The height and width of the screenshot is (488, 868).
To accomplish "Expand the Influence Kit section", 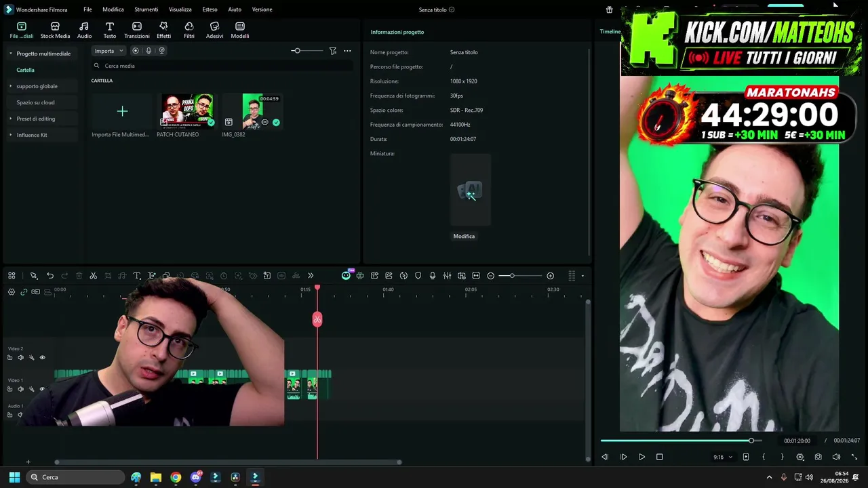I will click(x=10, y=135).
